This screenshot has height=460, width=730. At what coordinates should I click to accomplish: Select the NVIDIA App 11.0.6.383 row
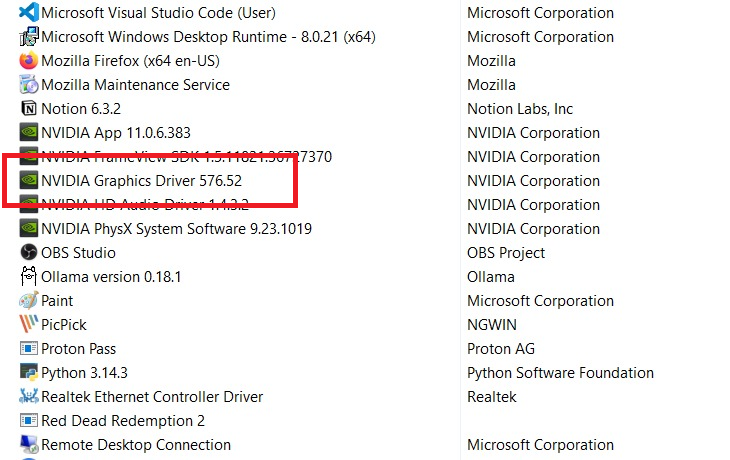(x=115, y=133)
